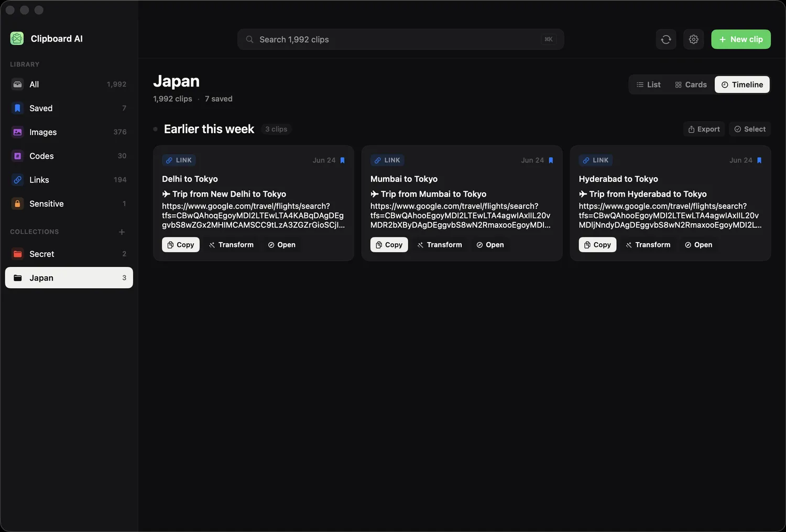Click the Trip from New Delhi URL text

253,215
